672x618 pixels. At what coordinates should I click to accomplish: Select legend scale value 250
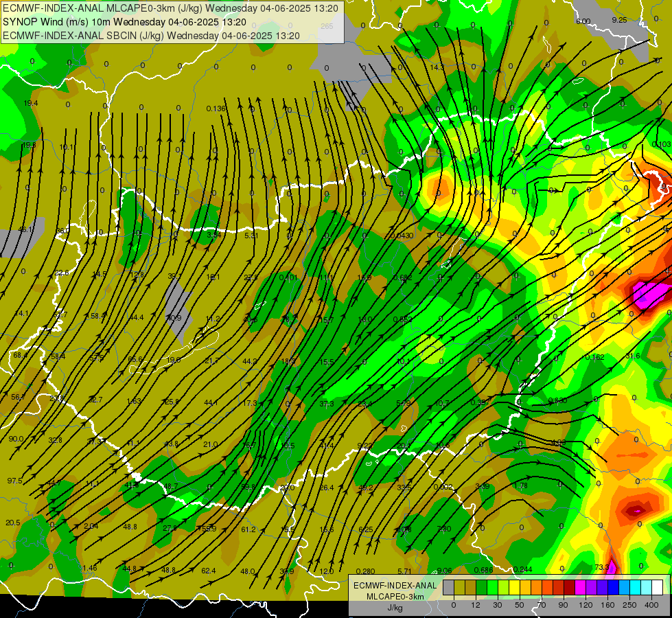pyautogui.click(x=629, y=606)
